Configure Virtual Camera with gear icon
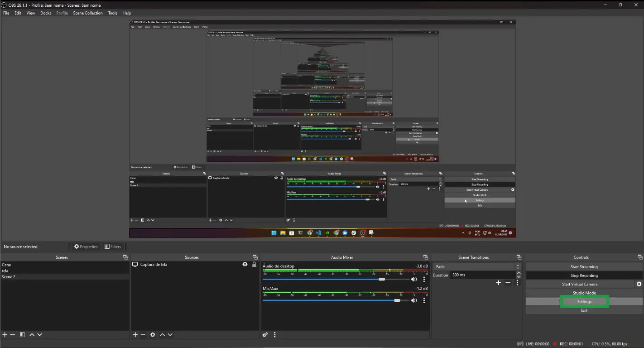644x348 pixels. tap(639, 284)
